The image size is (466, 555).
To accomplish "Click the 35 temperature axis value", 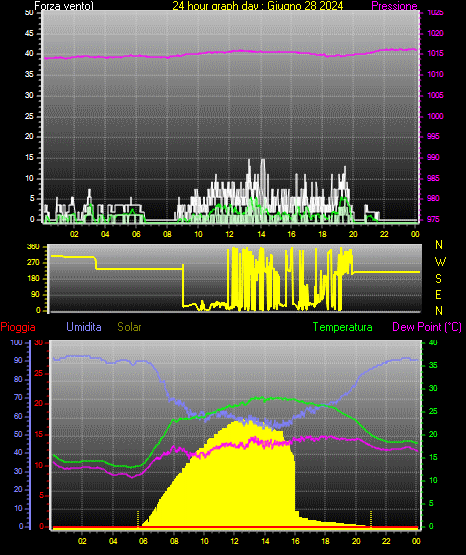I will (x=433, y=365).
